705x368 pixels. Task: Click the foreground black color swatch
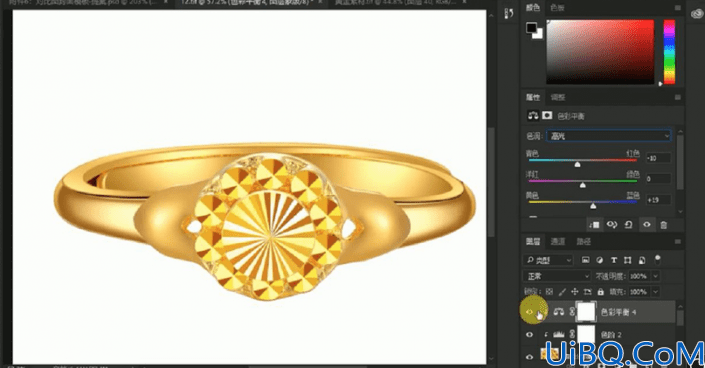531,28
